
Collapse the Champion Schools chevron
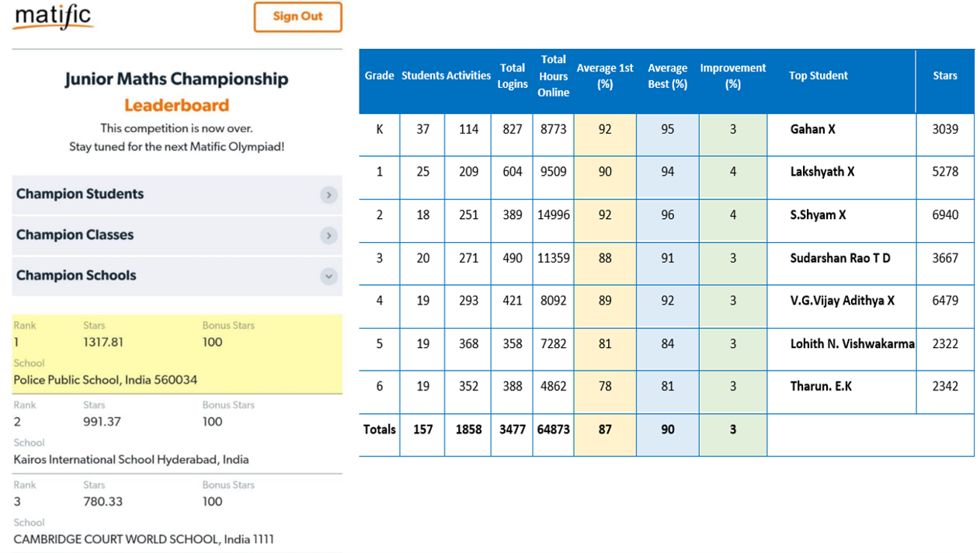pos(329,276)
